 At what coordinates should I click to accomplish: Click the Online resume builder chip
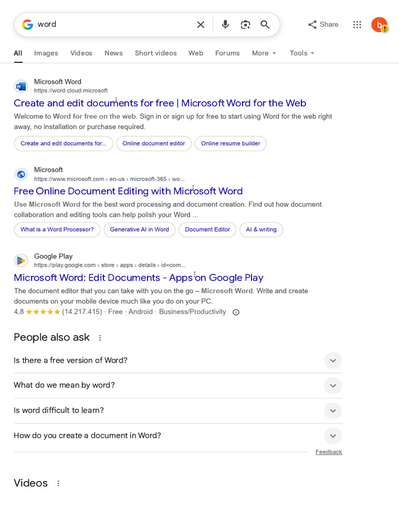tap(230, 143)
